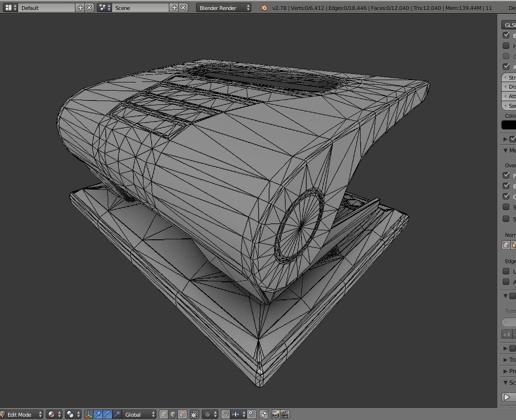Click the play button at the sidebar bottom
The image size is (516, 420).
(509, 397)
